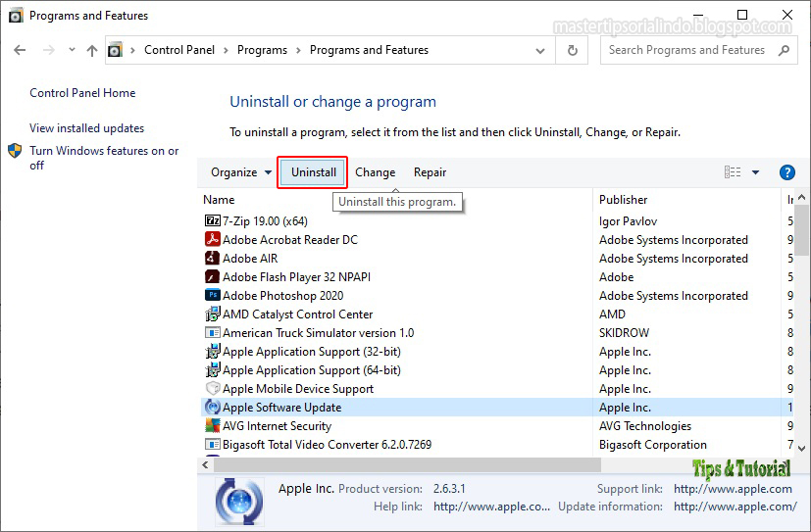This screenshot has height=532, width=811.
Task: Open the Organize dropdown menu
Action: point(240,172)
